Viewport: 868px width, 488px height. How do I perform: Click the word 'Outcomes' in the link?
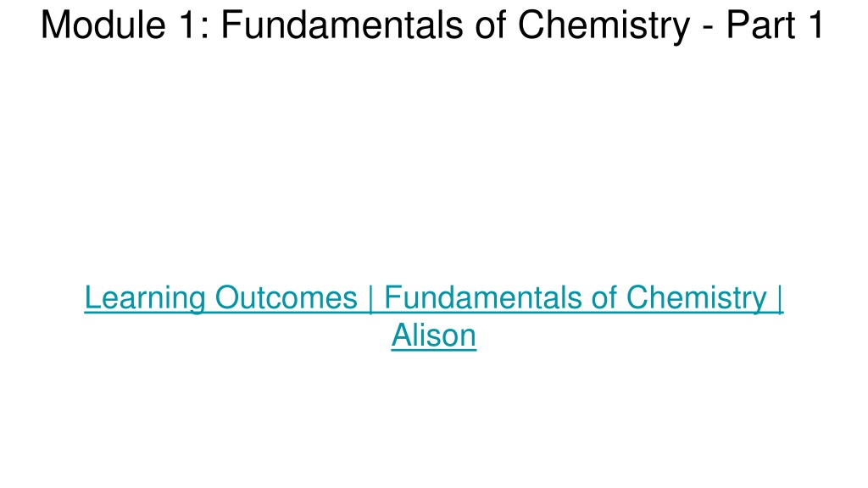pyautogui.click(x=286, y=297)
